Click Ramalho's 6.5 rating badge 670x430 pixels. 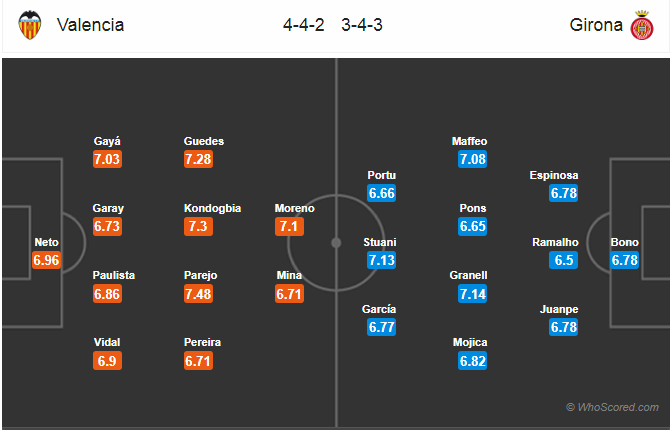pos(564,260)
